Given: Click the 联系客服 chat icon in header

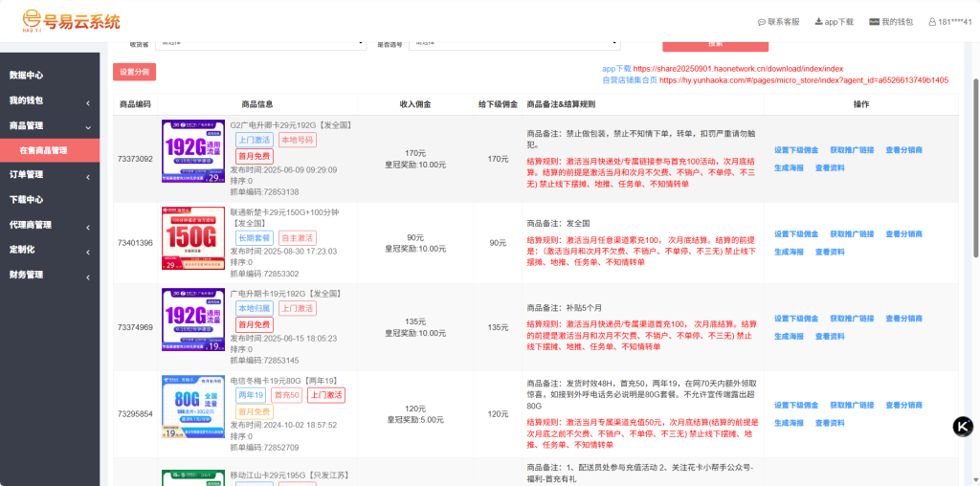Looking at the screenshot, I should point(762,22).
